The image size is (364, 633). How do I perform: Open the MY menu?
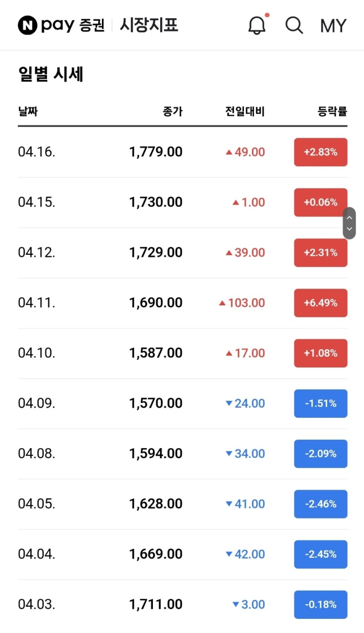point(333,25)
